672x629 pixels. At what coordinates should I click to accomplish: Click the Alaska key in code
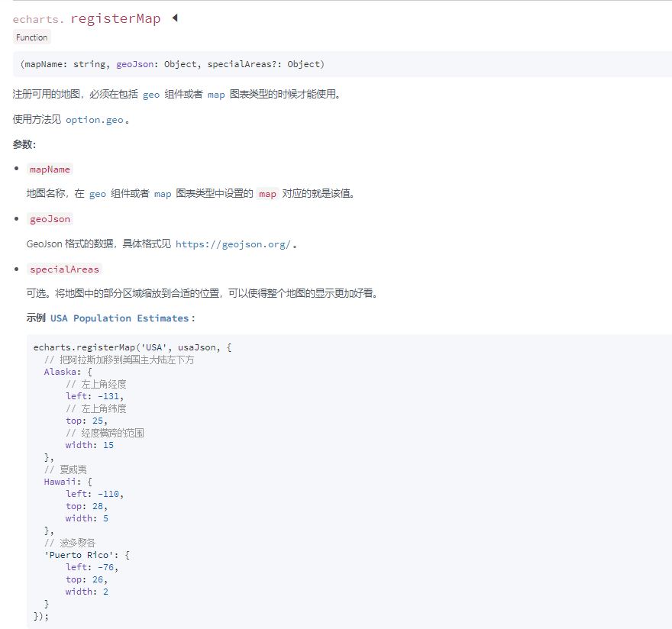pyautogui.click(x=60, y=372)
